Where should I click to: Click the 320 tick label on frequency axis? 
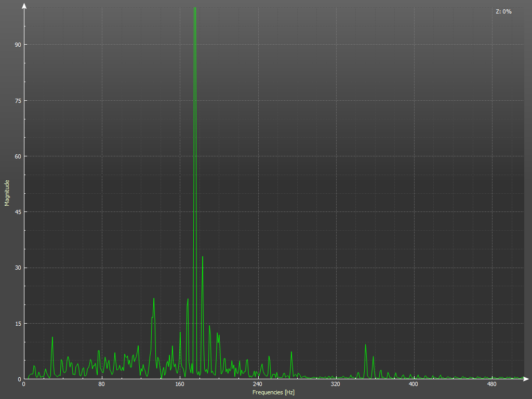coord(336,384)
